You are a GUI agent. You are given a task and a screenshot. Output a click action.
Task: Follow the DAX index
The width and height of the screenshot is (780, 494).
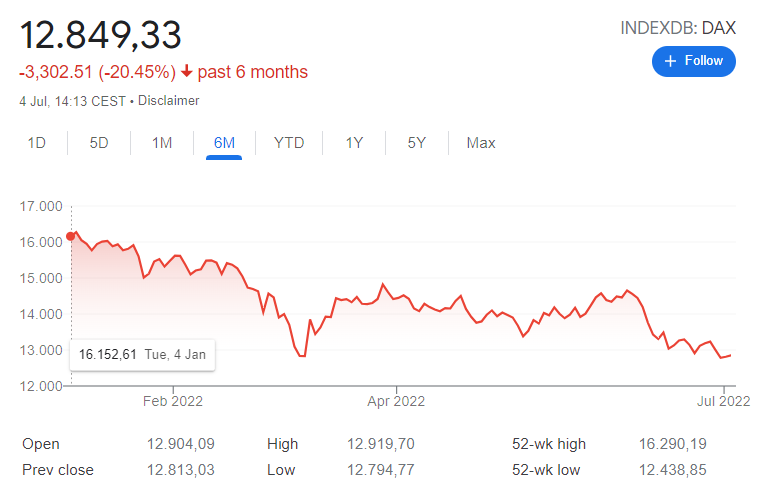point(694,61)
